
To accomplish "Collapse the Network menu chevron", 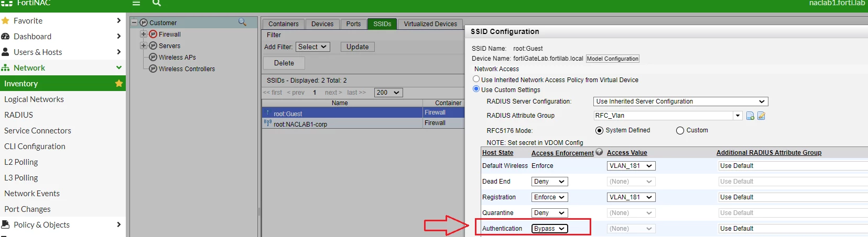I will [119, 68].
